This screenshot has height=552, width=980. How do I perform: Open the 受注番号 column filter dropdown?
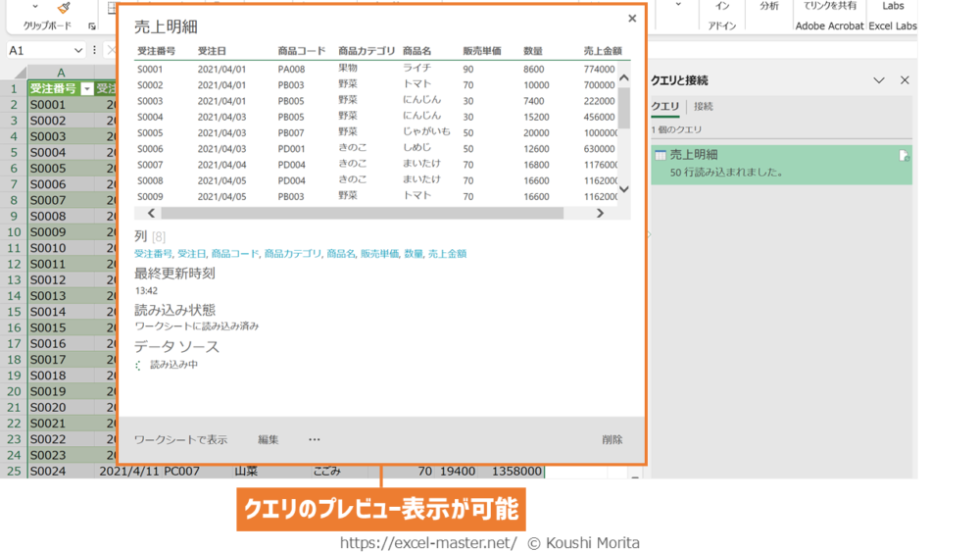[x=86, y=89]
